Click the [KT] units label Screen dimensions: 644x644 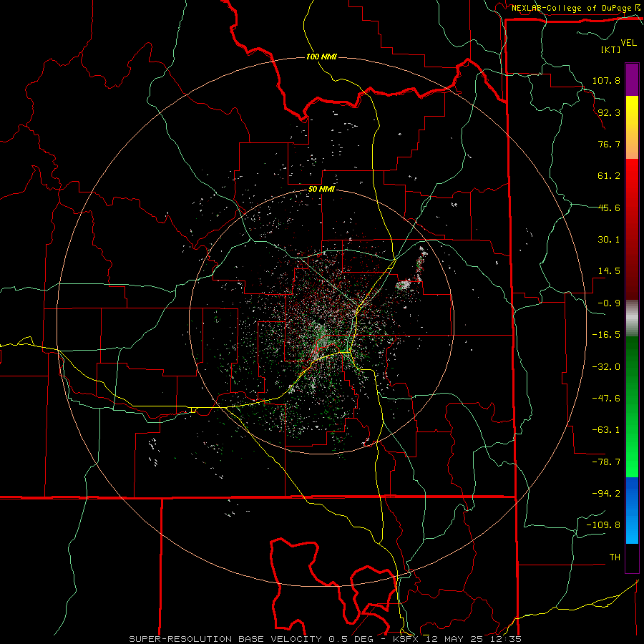click(x=611, y=49)
